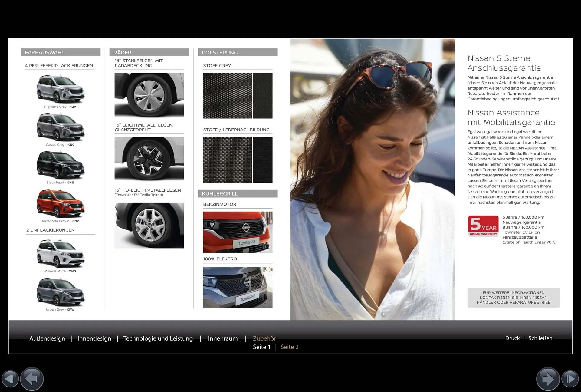Screen dimensions: 581x392
Task: Jump to the last page arrow
Action: (x=570, y=379)
